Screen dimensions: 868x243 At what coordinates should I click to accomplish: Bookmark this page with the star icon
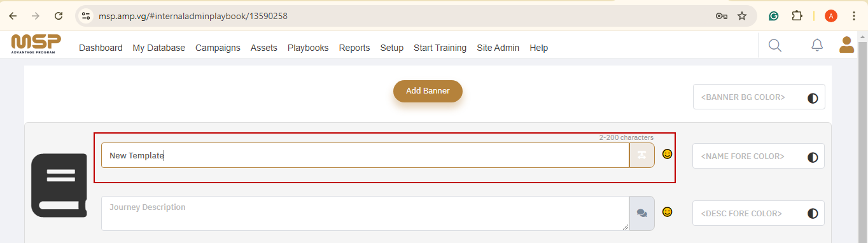click(x=742, y=16)
